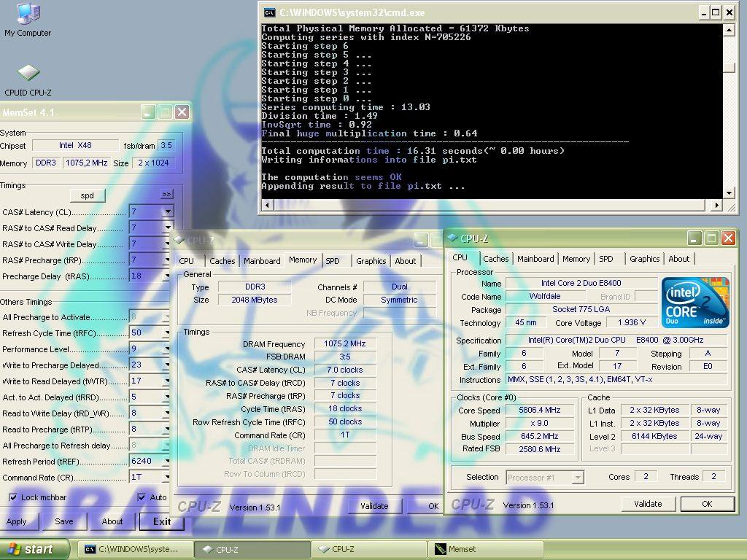Open the Performance Level dropdown
This screenshot has width=747, height=560.
[x=166, y=349]
